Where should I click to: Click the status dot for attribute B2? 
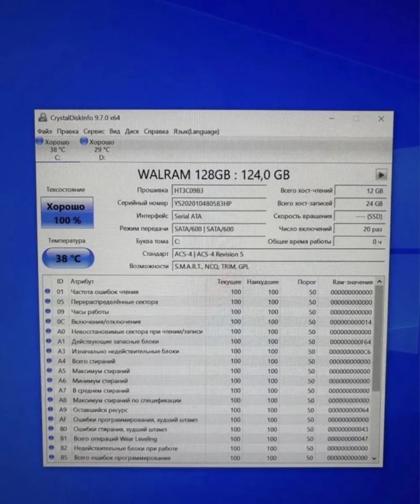pyautogui.click(x=51, y=447)
